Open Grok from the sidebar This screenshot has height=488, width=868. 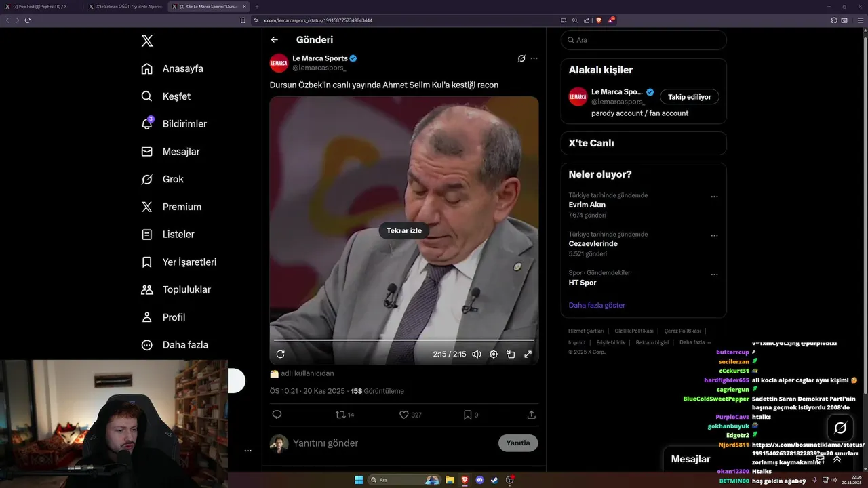point(162,179)
